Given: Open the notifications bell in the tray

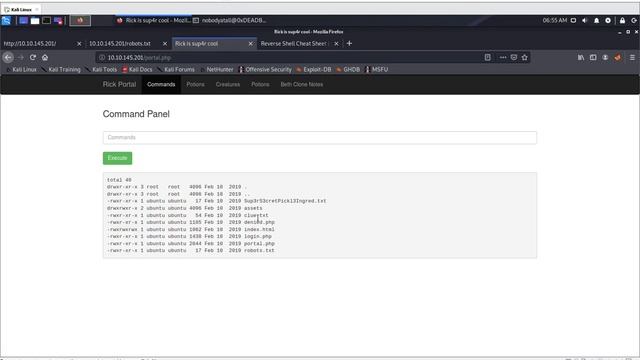Looking at the screenshot, I should 597,20.
